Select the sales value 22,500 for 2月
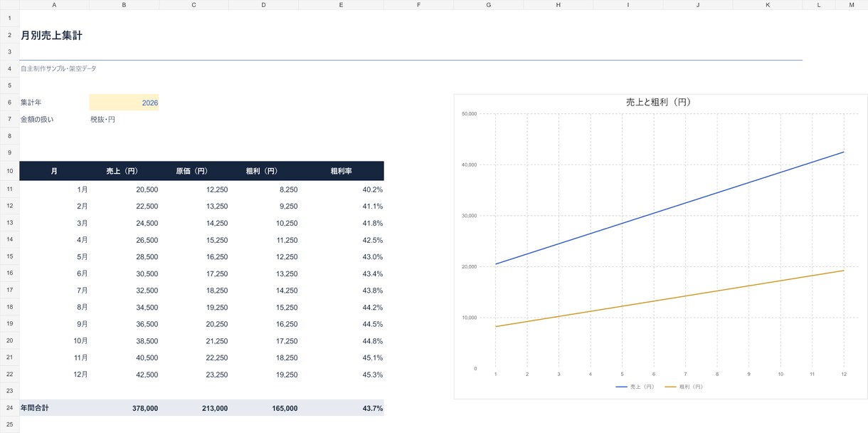 125,207
